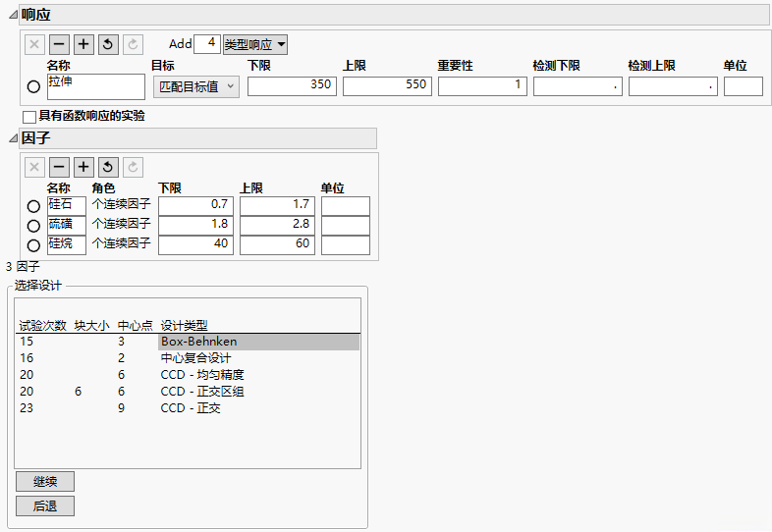772x532 pixels.
Task: Click the response 下限 field showing 350
Action: click(292, 86)
